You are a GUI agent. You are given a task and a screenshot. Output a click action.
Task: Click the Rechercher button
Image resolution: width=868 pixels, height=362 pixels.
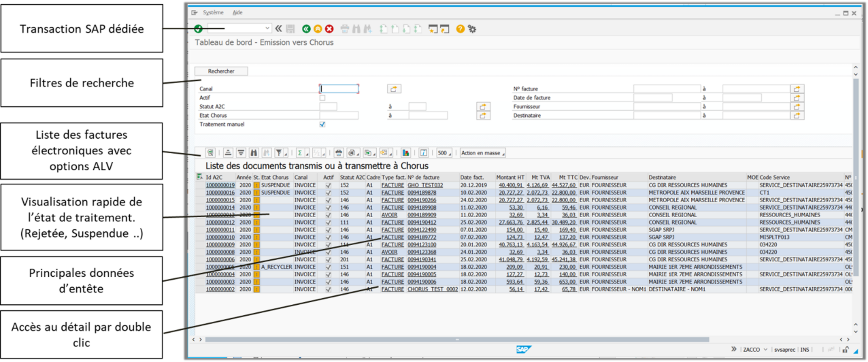(221, 71)
